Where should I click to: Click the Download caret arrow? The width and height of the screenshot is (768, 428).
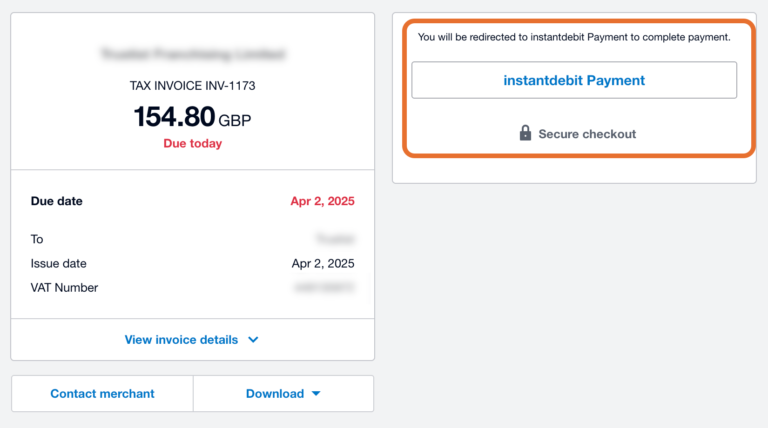tap(316, 394)
